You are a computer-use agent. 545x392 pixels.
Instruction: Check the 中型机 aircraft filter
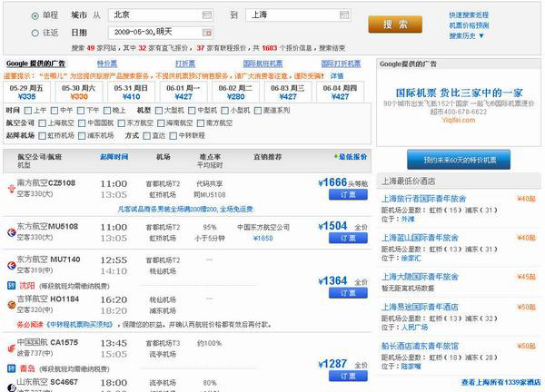pyautogui.click(x=192, y=111)
